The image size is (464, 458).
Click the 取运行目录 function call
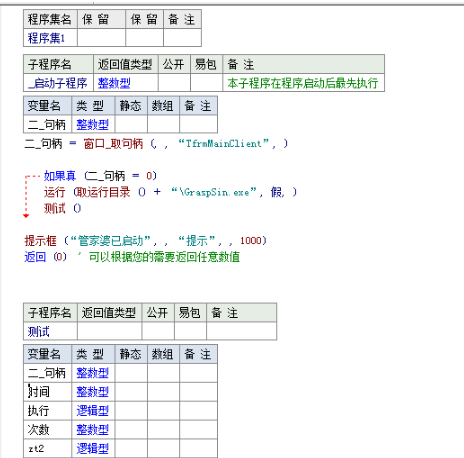pyautogui.click(x=102, y=192)
